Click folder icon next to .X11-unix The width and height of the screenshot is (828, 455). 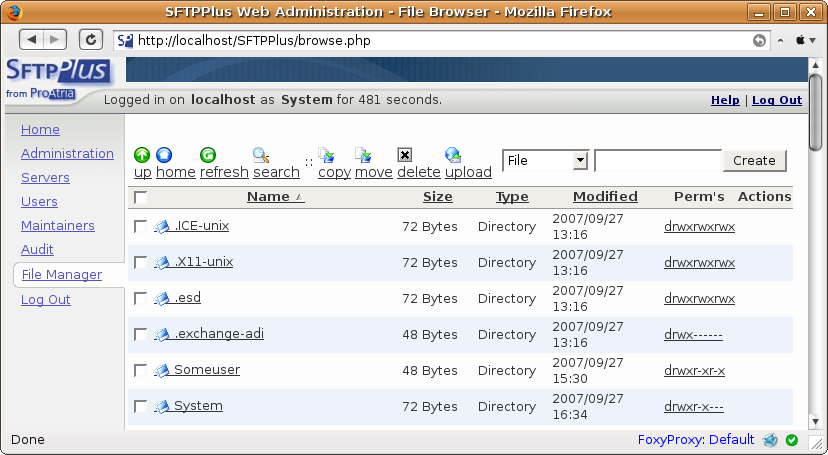pos(162,262)
